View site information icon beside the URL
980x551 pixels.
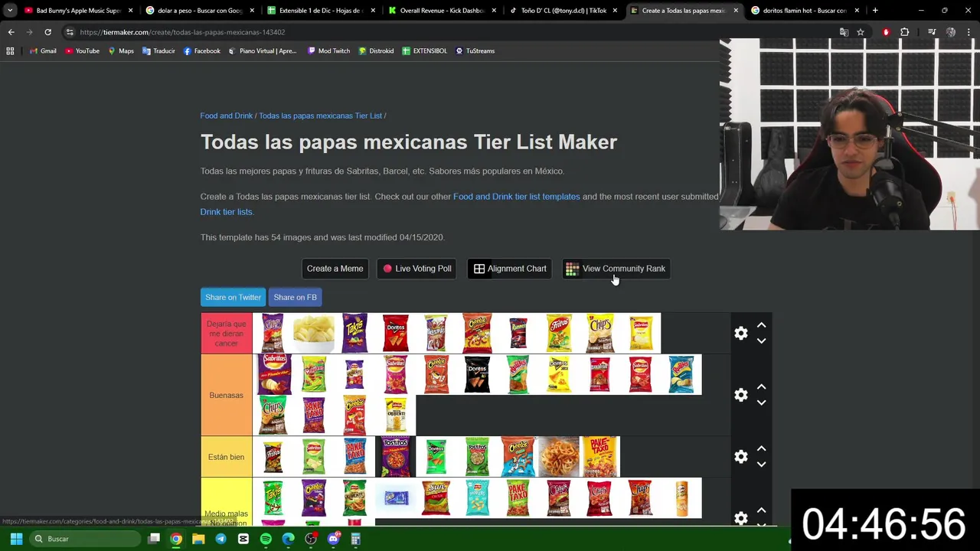70,32
